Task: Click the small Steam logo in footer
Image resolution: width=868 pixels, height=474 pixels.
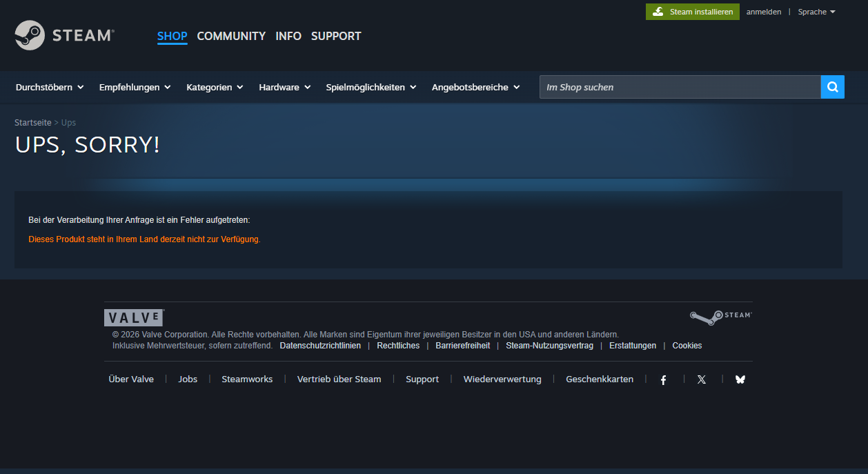Action: click(720, 317)
